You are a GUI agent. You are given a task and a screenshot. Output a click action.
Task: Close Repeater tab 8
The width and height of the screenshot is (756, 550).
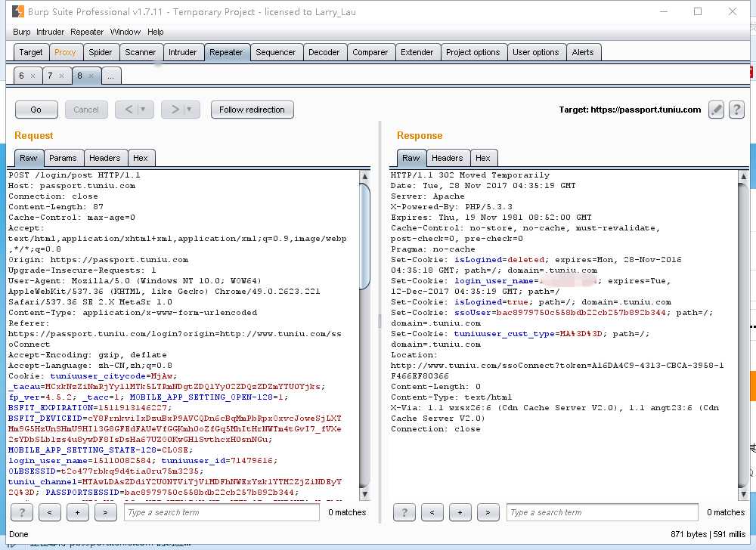point(91,76)
